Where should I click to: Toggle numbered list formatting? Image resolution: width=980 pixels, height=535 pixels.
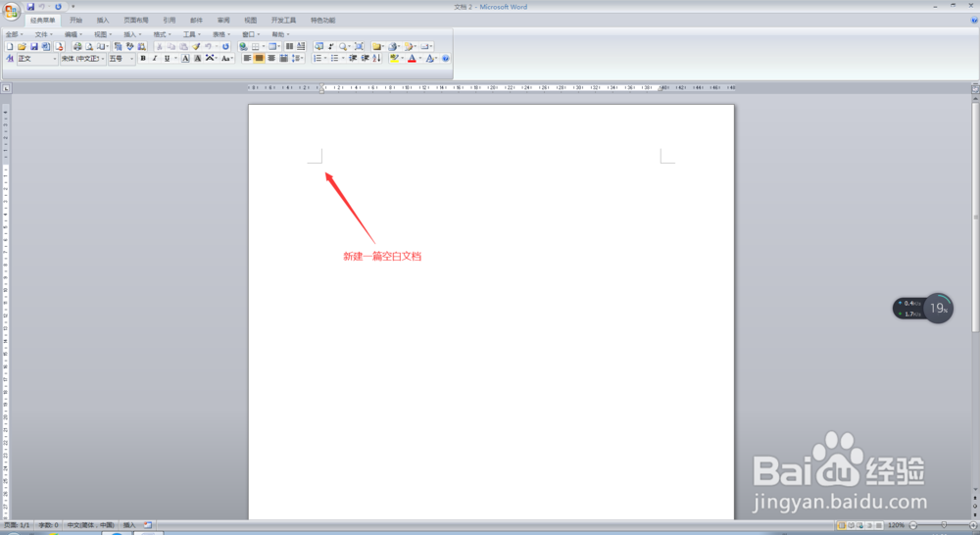(317, 58)
